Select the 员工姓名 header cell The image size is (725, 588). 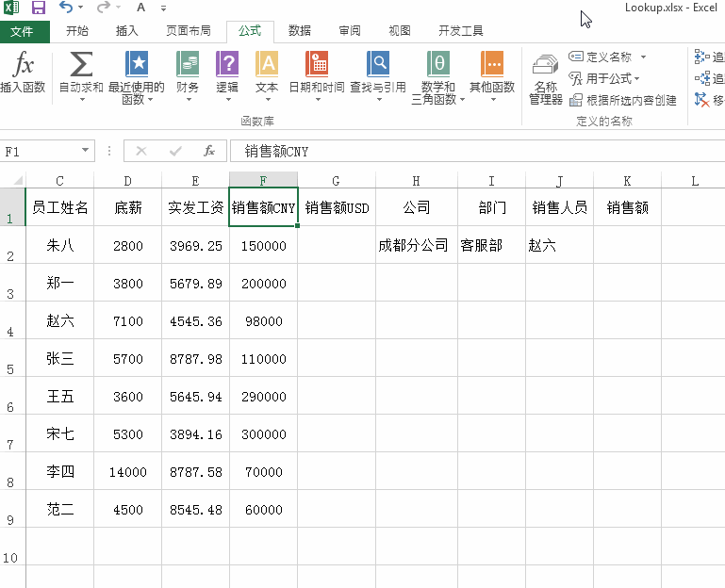click(59, 207)
